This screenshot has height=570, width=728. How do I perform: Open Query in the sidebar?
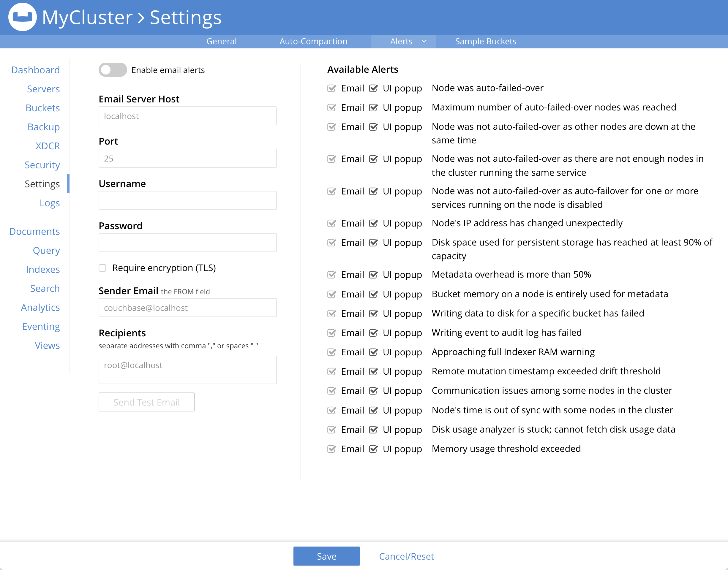[46, 251]
